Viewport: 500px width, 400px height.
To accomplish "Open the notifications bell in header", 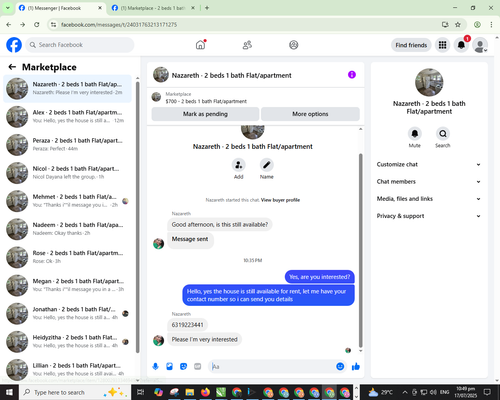I will coord(461,45).
